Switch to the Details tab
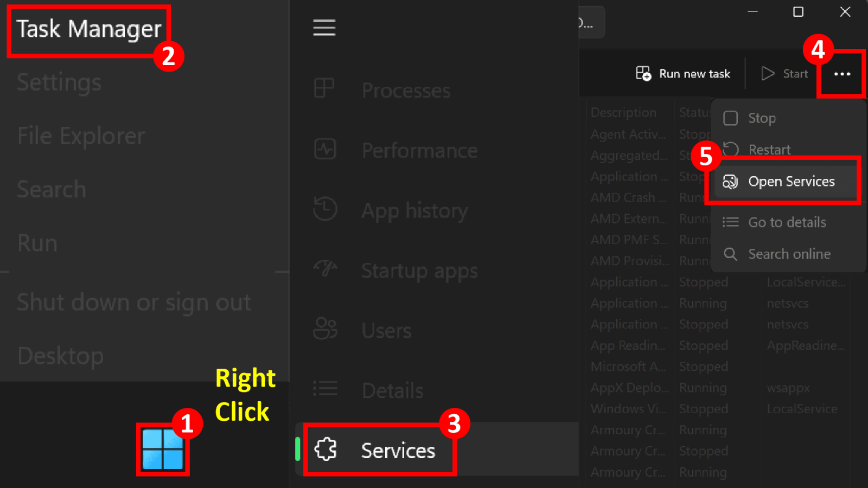868x488 pixels. click(x=392, y=390)
